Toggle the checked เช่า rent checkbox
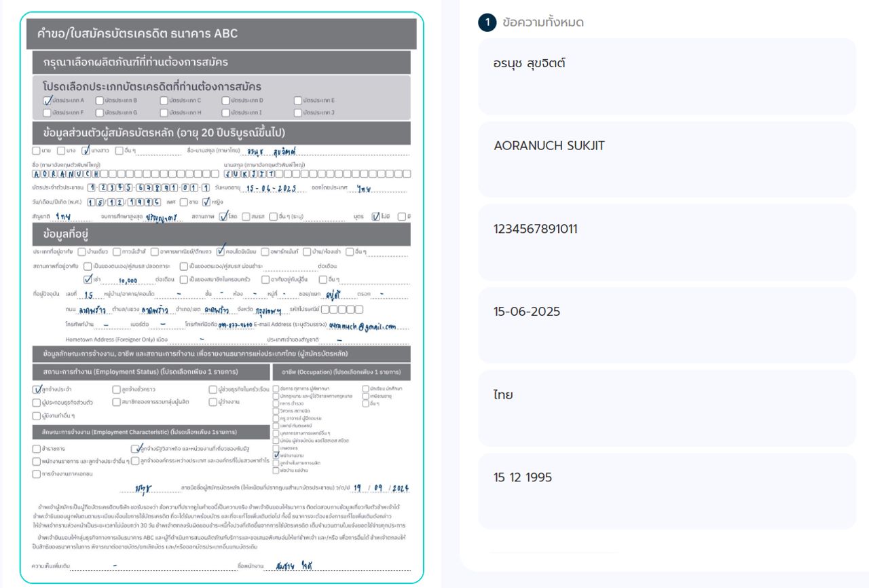The width and height of the screenshot is (869, 588). 88,278
